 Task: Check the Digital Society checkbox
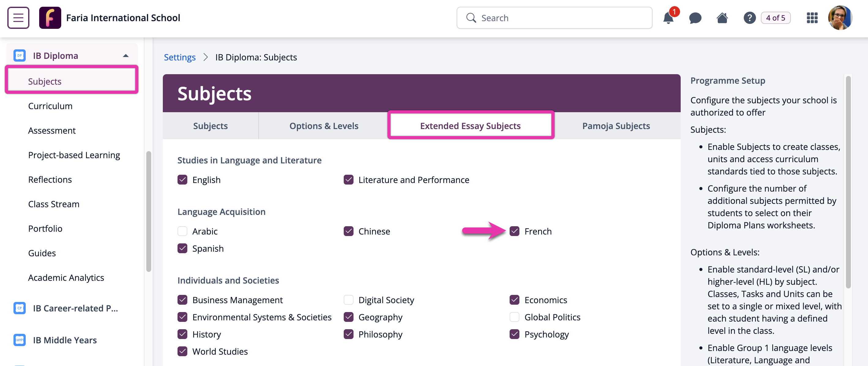[348, 299]
